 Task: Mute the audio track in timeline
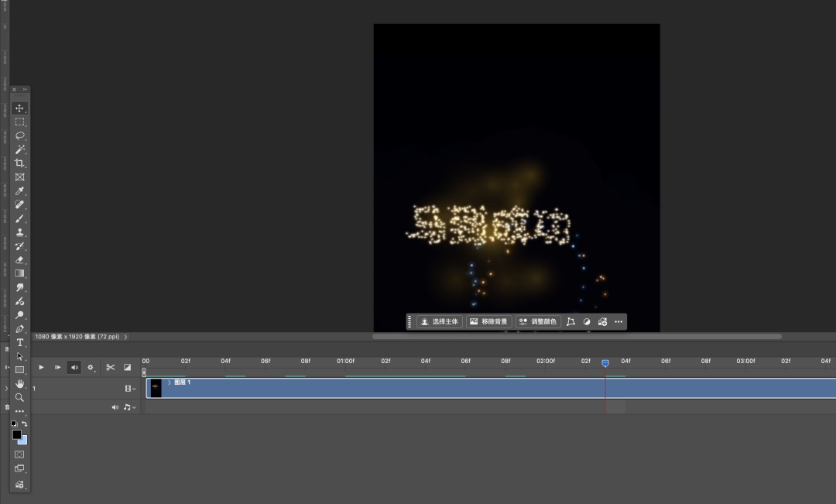point(115,407)
